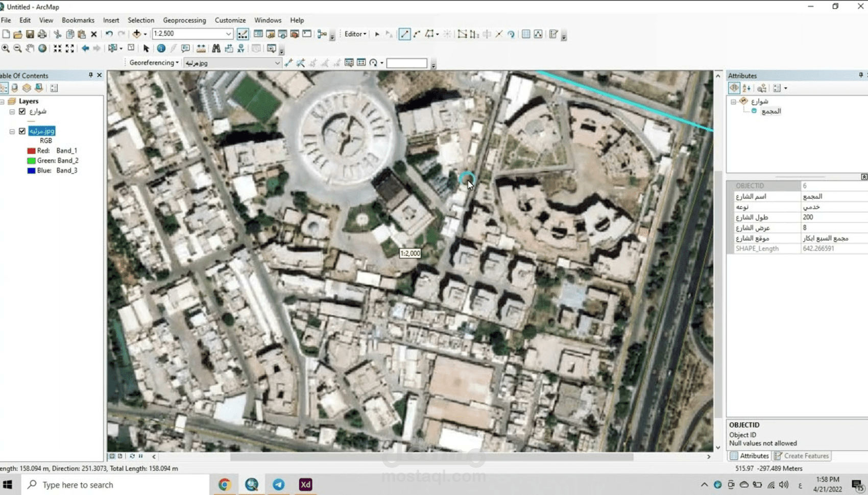The width and height of the screenshot is (868, 495).
Task: Click the New Map File icon
Action: (6, 34)
